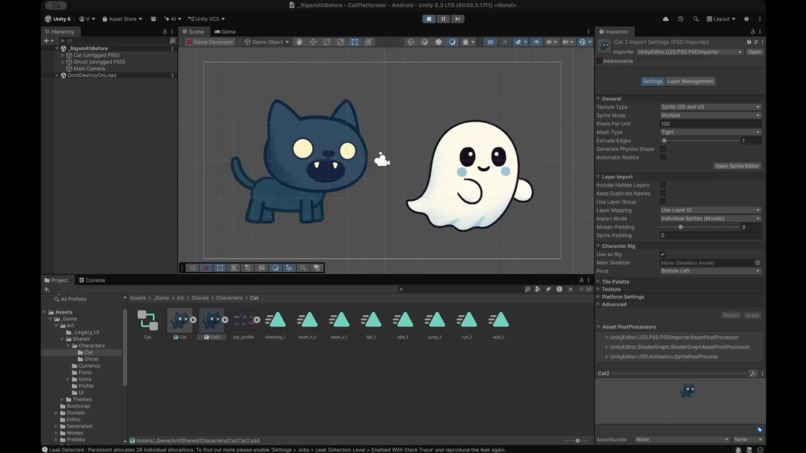Expand DontDestroyOnLoad in Hierarchy
806x453 pixels.
(x=57, y=76)
